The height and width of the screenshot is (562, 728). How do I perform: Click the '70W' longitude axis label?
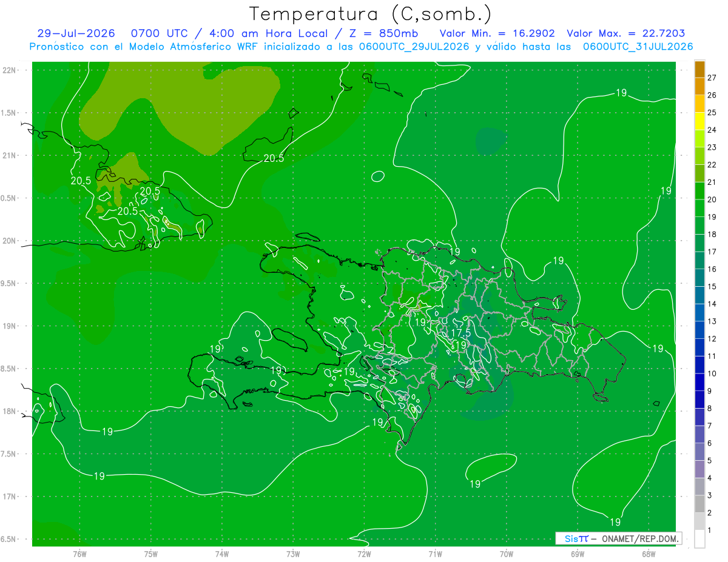coord(507,554)
